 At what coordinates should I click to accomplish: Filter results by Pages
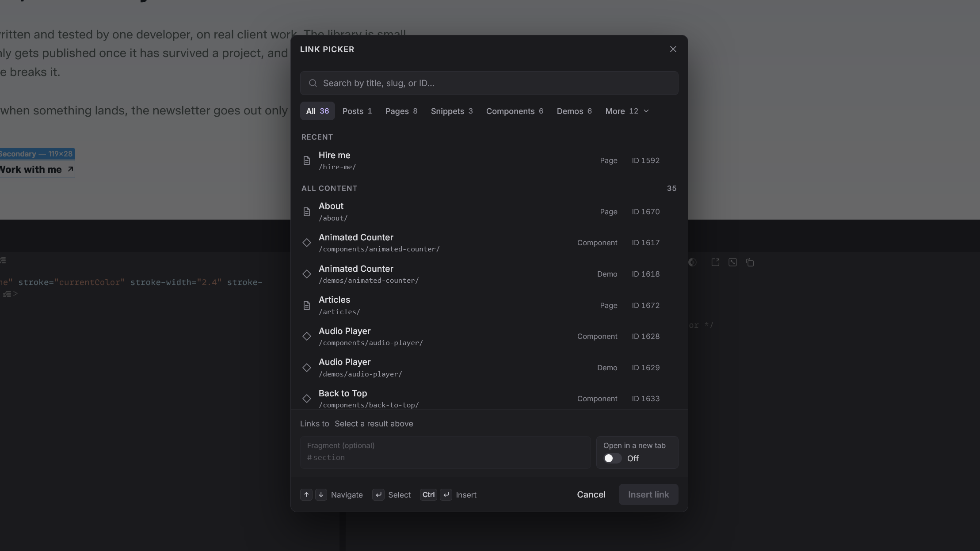point(401,111)
